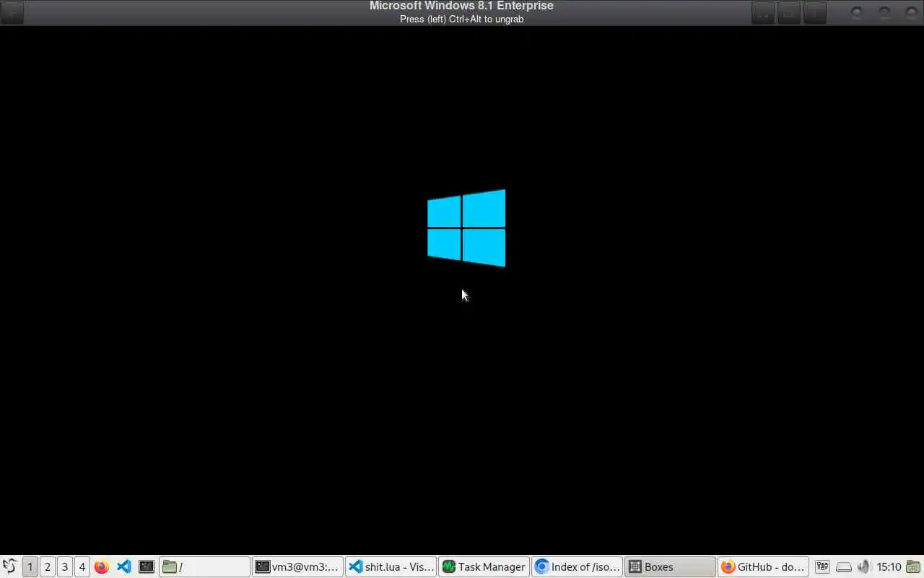Click the Windows logo on the boot screen
Image resolution: width=924 pixels, height=578 pixels.
(x=466, y=228)
